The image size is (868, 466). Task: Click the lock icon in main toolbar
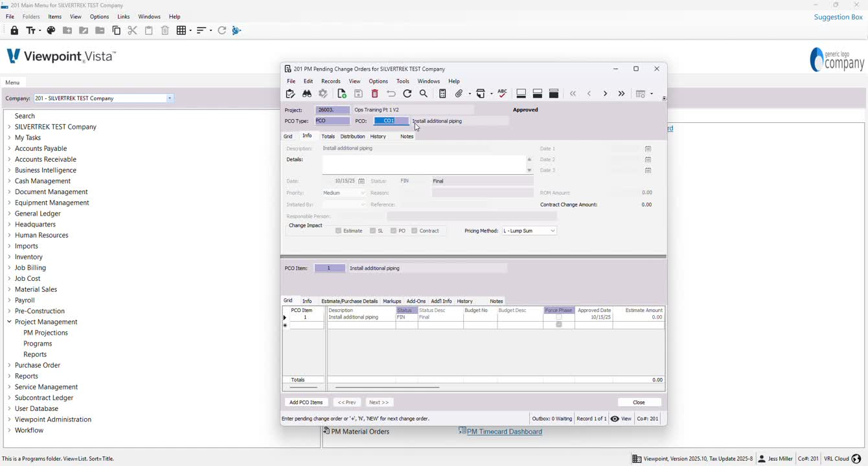pyautogui.click(x=14, y=30)
